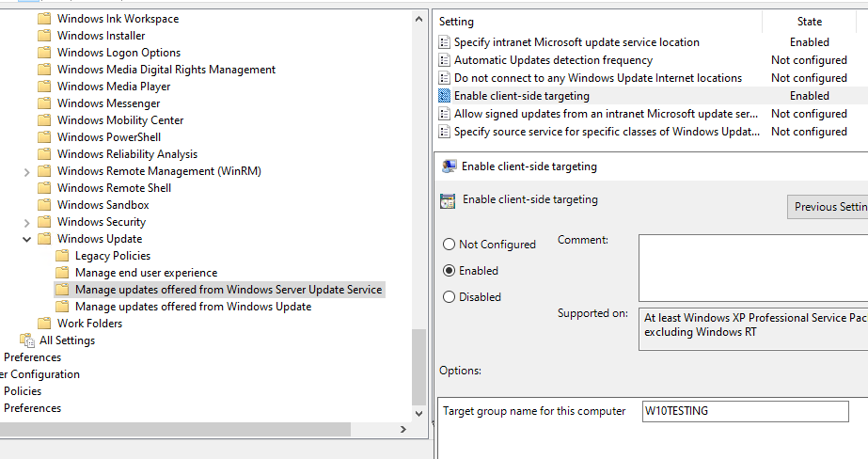Click the Previous Setting button
The height and width of the screenshot is (459, 868).
828,207
